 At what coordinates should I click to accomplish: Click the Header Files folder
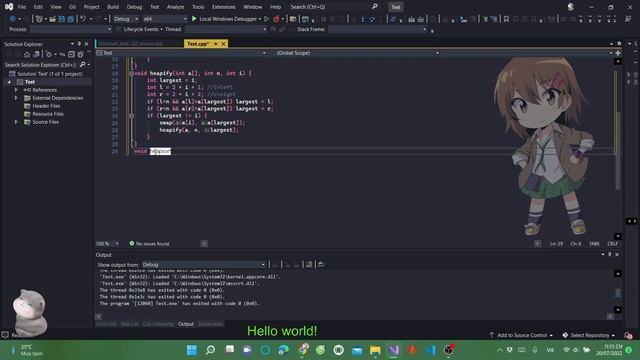click(46, 106)
